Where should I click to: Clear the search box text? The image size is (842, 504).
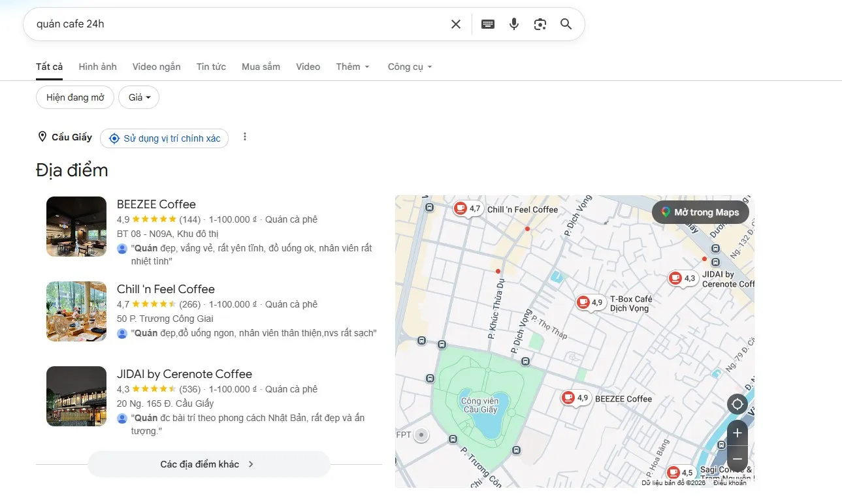click(456, 24)
